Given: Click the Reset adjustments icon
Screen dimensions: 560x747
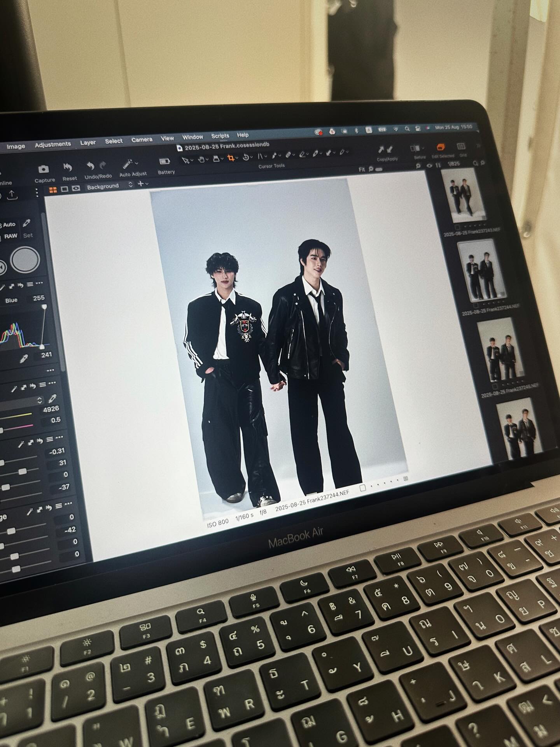Looking at the screenshot, I should (68, 168).
